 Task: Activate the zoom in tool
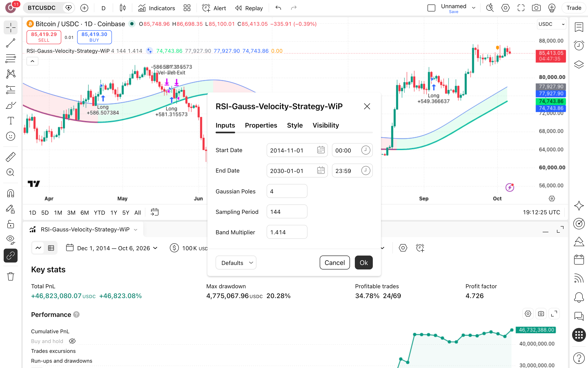pyautogui.click(x=10, y=173)
